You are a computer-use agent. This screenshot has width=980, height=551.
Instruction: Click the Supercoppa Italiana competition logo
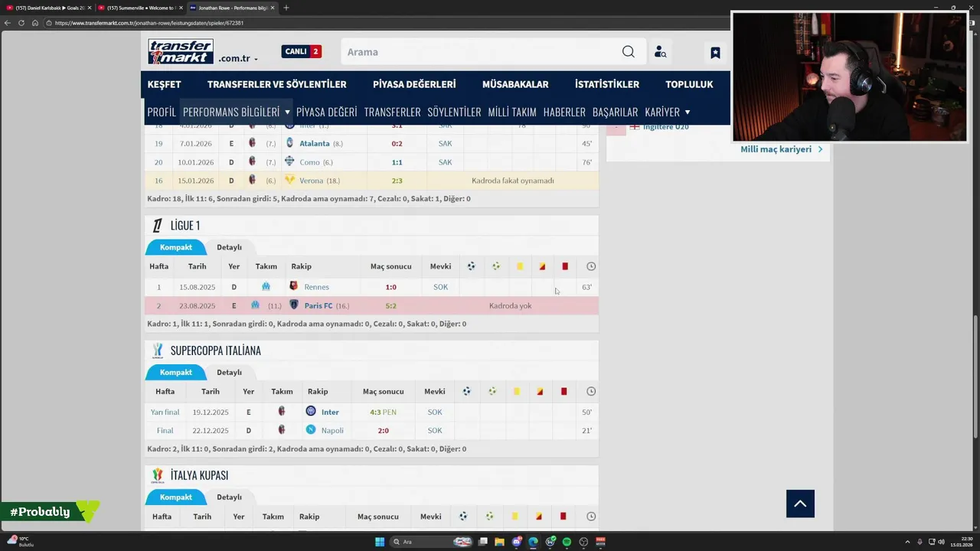pyautogui.click(x=157, y=350)
